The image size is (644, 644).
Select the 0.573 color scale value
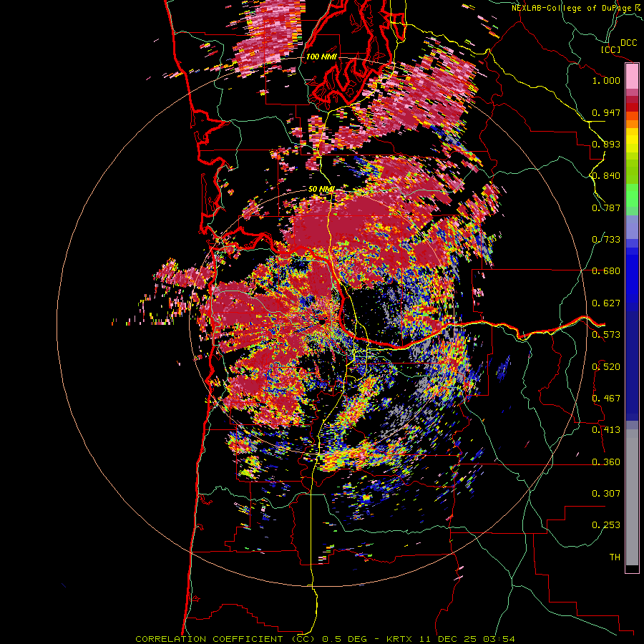point(606,335)
